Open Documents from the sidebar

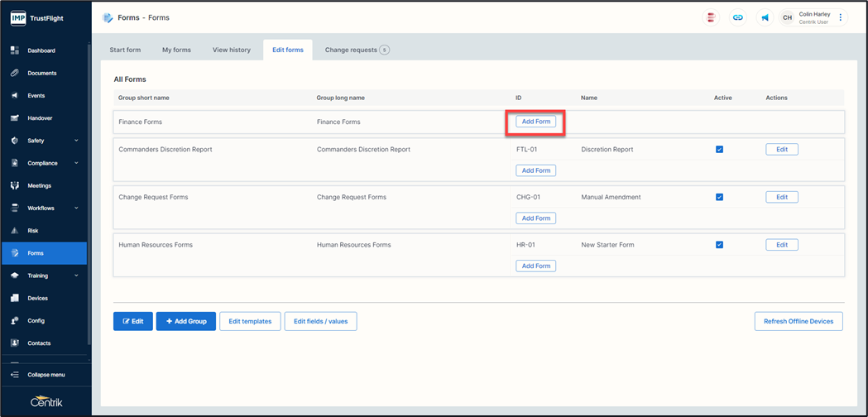click(41, 73)
